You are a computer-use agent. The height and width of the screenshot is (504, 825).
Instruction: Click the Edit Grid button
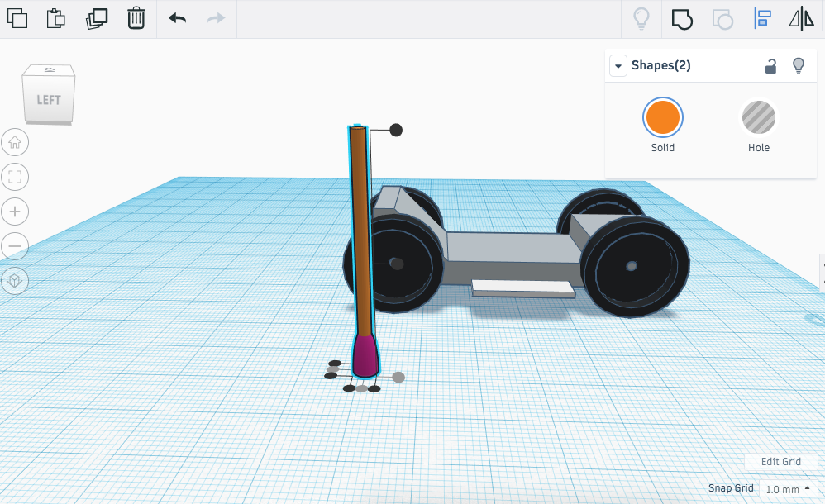(781, 461)
